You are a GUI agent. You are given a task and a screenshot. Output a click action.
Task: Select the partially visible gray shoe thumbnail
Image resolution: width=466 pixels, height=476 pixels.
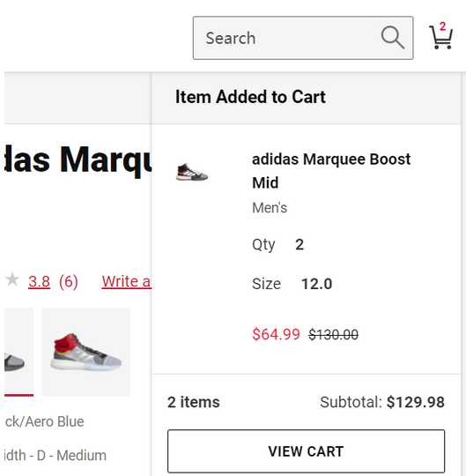click(x=18, y=352)
